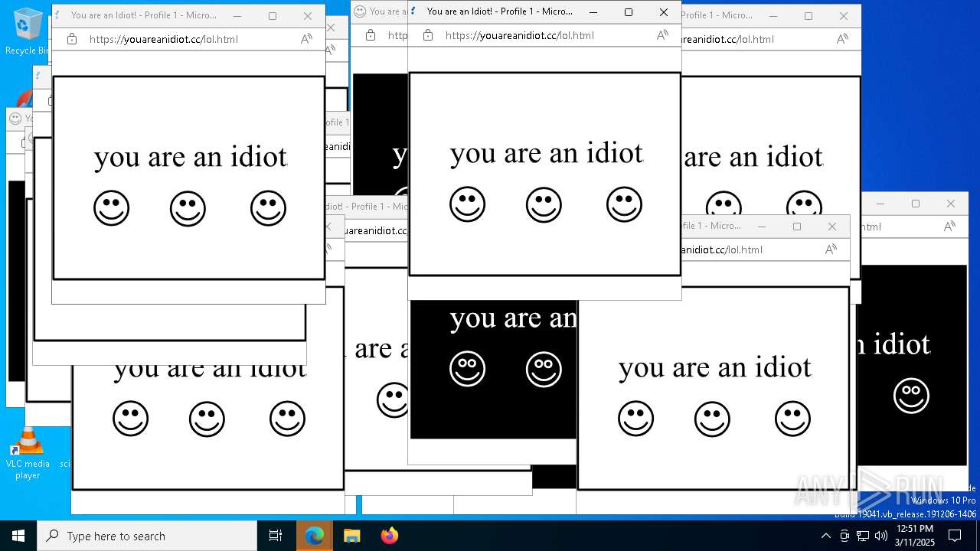Screen dimensions: 980x551
Task: Open Task View from the taskbar
Action: coord(276,536)
